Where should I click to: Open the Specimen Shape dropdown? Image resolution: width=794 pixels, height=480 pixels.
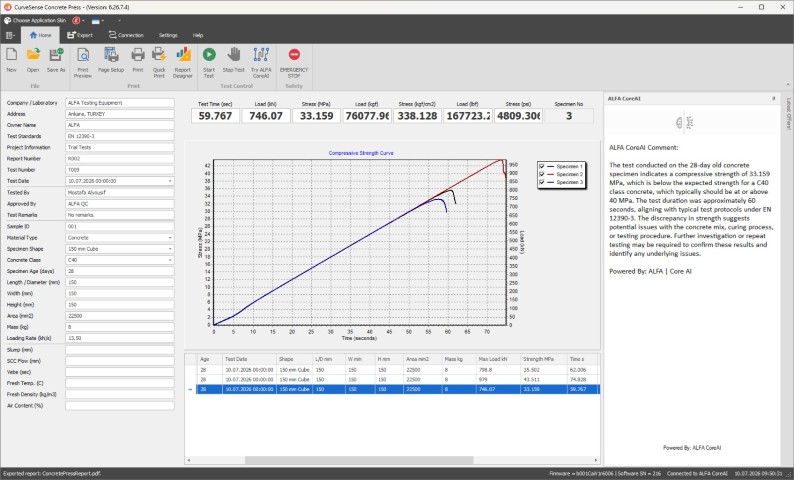point(170,249)
